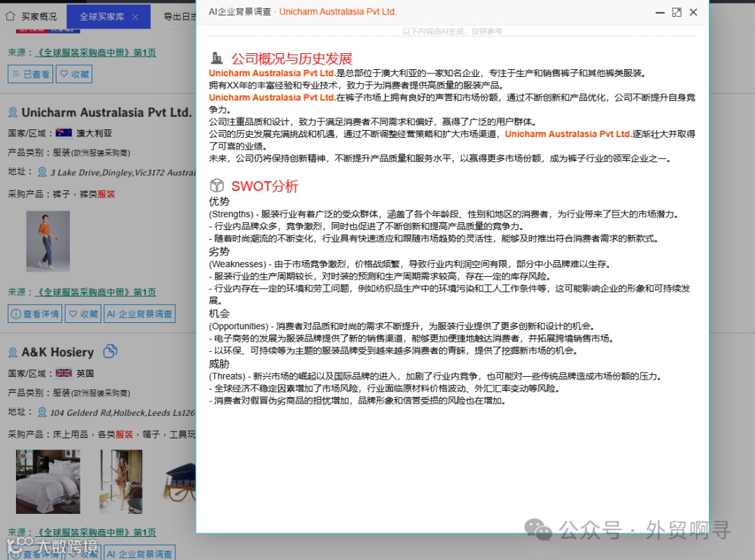Screen dimensions: 755x560
Task: Click 劣势 subheading
Action: [x=219, y=252]
